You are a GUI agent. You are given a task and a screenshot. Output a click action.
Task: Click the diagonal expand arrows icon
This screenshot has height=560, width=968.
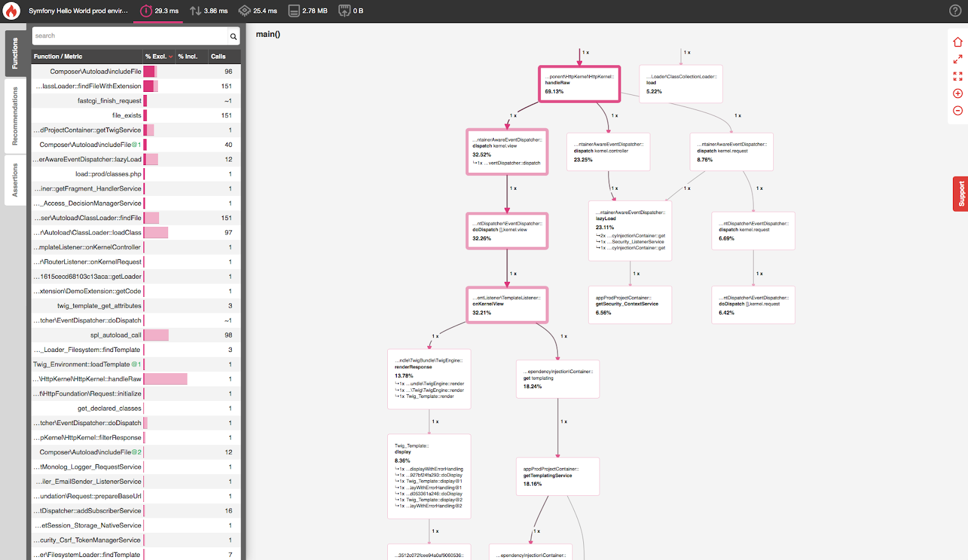(x=958, y=59)
